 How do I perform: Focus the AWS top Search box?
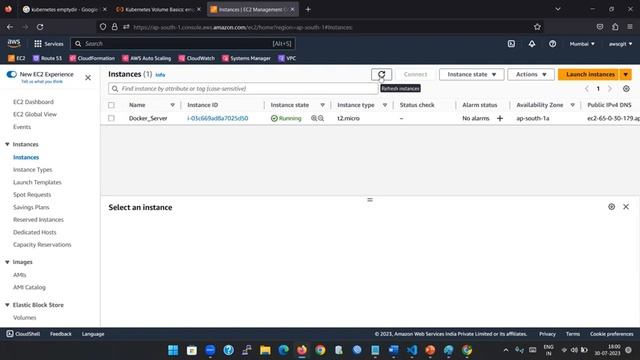[x=183, y=44]
